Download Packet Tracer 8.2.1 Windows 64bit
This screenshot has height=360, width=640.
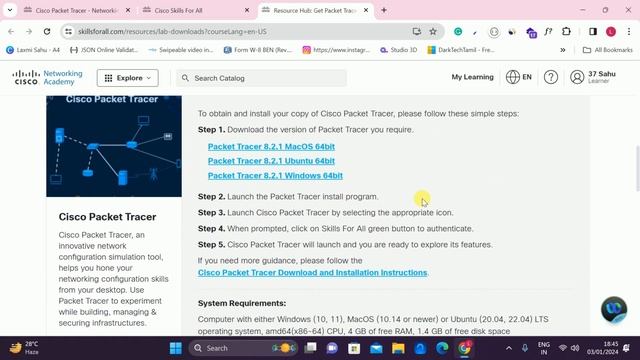coord(275,176)
